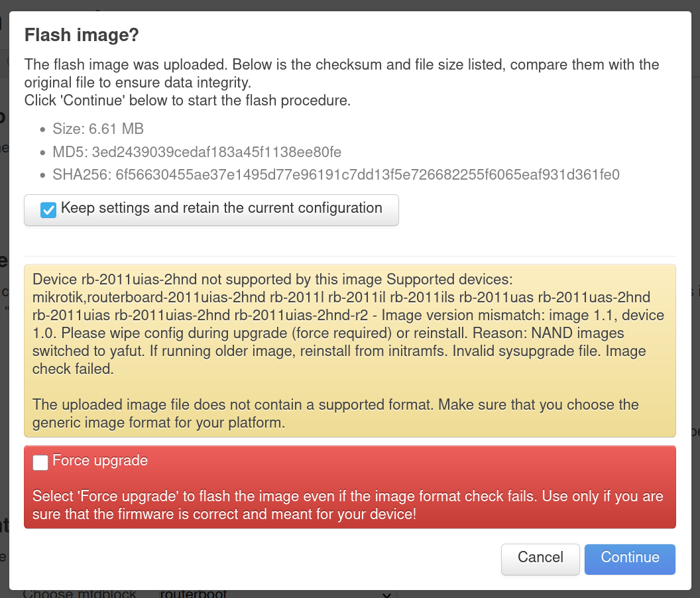Image resolution: width=700 pixels, height=598 pixels.
Task: Click the 'Keep settings and retain the current configuration' label
Action: tap(221, 208)
